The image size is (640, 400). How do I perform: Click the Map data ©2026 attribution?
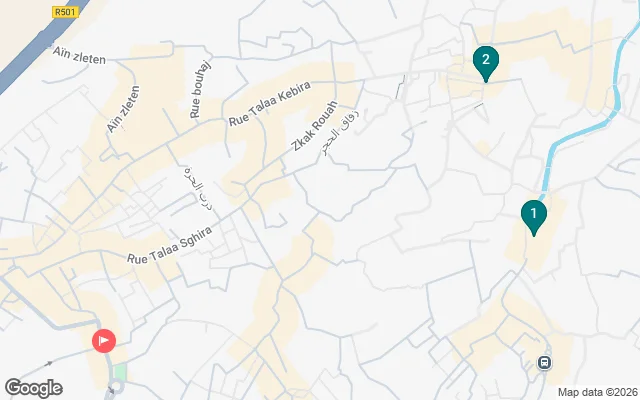pyautogui.click(x=598, y=393)
